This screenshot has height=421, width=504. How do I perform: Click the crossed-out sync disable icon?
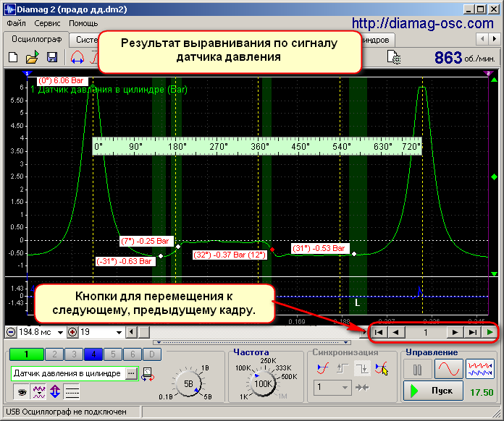(382, 368)
